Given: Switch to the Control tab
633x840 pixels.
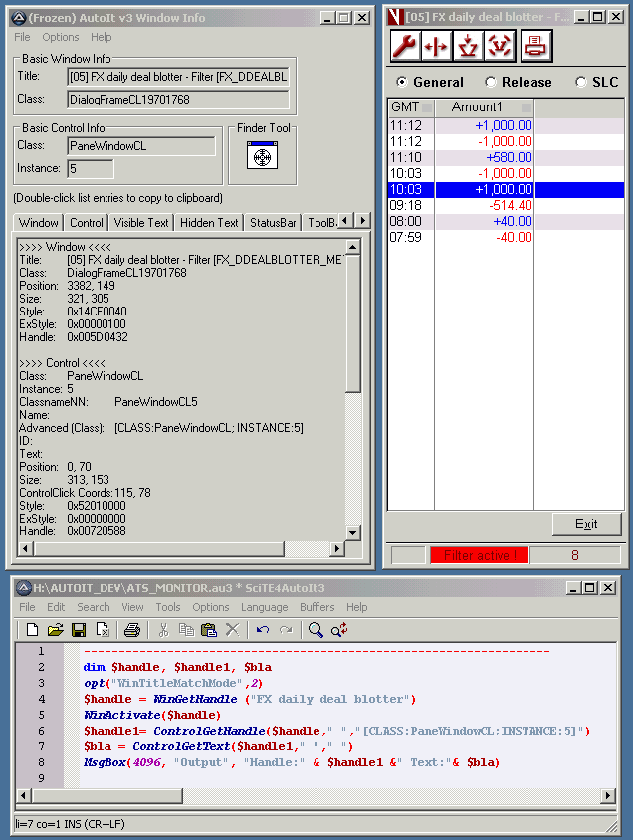Looking at the screenshot, I should tap(87, 223).
